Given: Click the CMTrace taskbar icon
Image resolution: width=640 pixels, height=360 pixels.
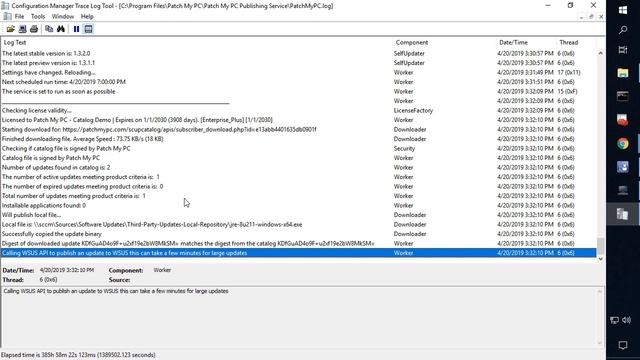Looking at the screenshot, I should 623,214.
